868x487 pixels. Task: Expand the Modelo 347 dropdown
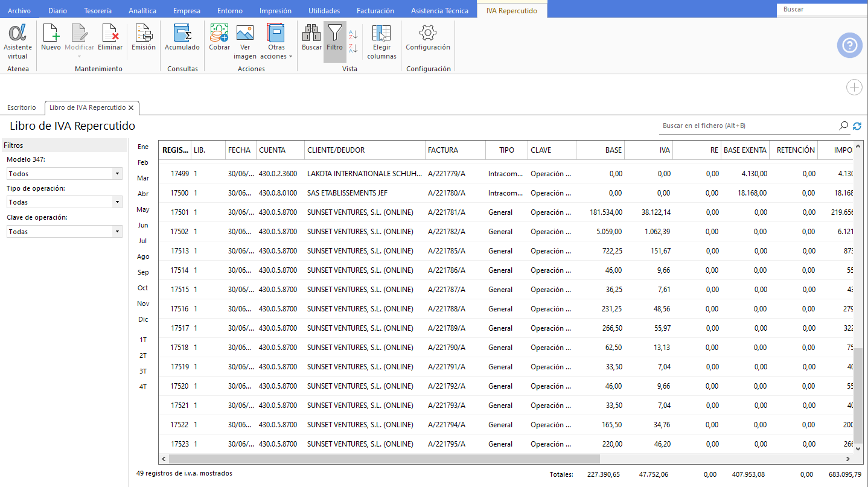point(117,174)
